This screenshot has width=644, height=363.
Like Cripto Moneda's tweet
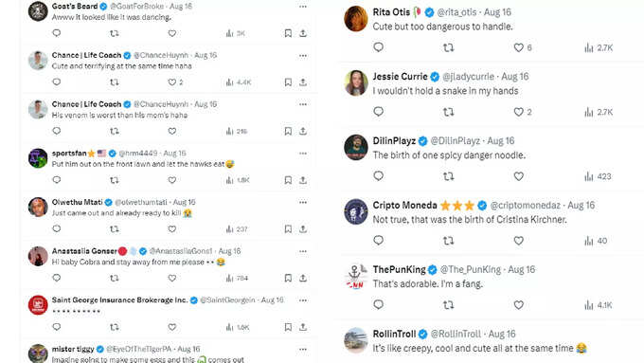(519, 241)
